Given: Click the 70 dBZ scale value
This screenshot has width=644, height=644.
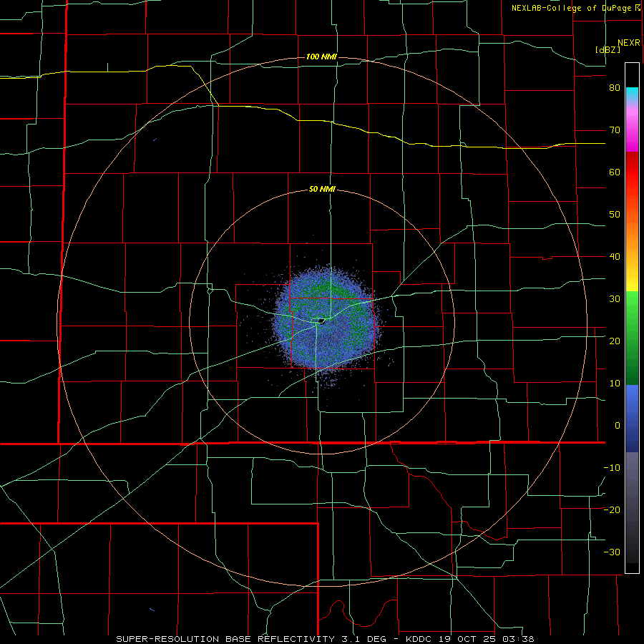Looking at the screenshot, I should click(615, 130).
